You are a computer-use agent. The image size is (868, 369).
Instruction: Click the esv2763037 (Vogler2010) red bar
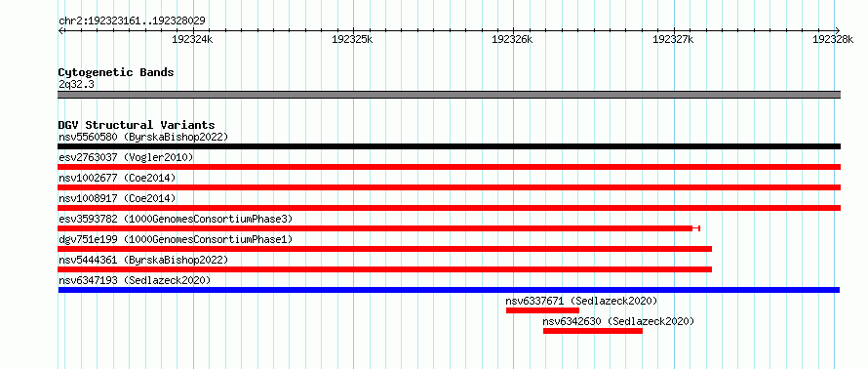coord(449,167)
